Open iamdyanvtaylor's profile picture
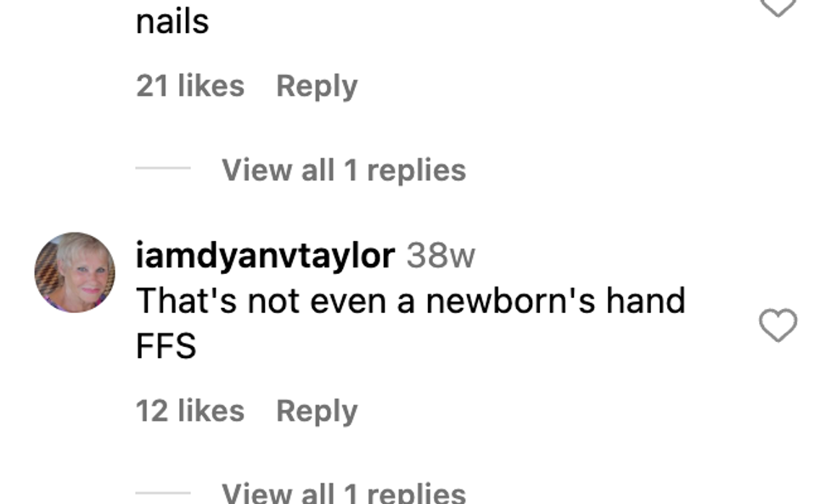The width and height of the screenshot is (832, 504). 75,272
